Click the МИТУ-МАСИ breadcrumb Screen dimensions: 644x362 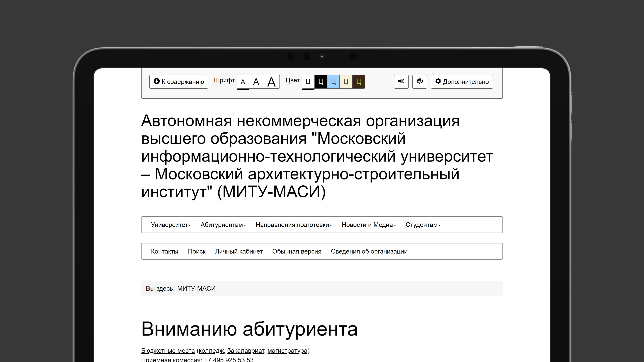196,288
